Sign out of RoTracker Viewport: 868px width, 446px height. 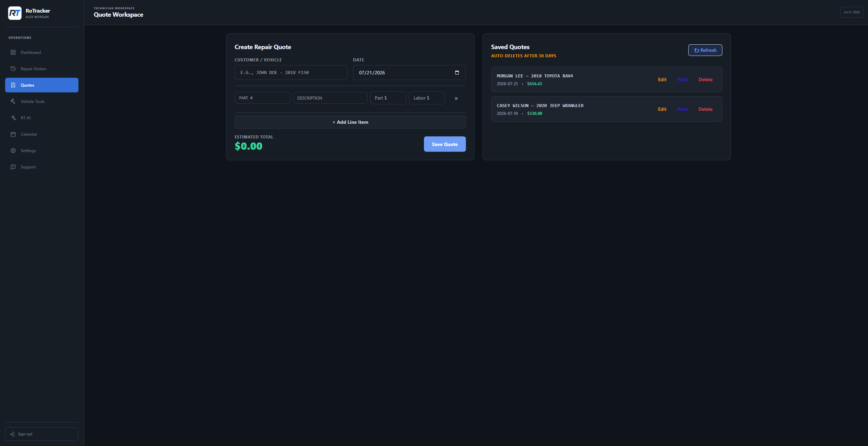[42, 434]
